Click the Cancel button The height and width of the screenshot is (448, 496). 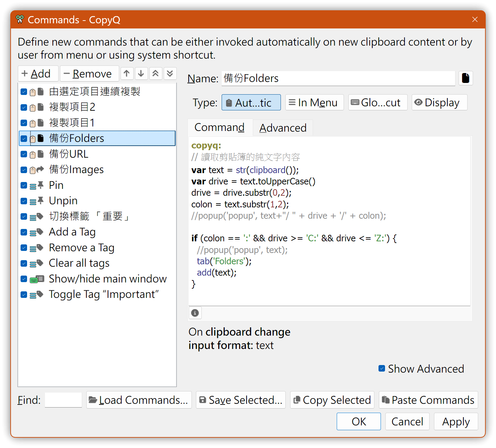407,421
